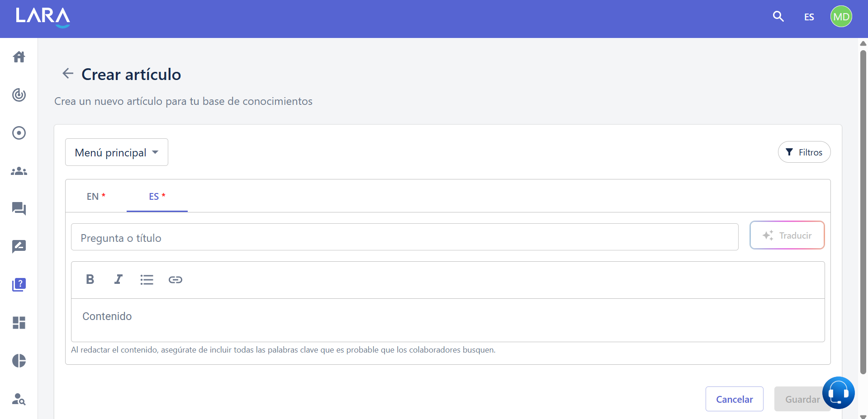The width and height of the screenshot is (868, 419).
Task: Toggle bold formatting
Action: [90, 279]
